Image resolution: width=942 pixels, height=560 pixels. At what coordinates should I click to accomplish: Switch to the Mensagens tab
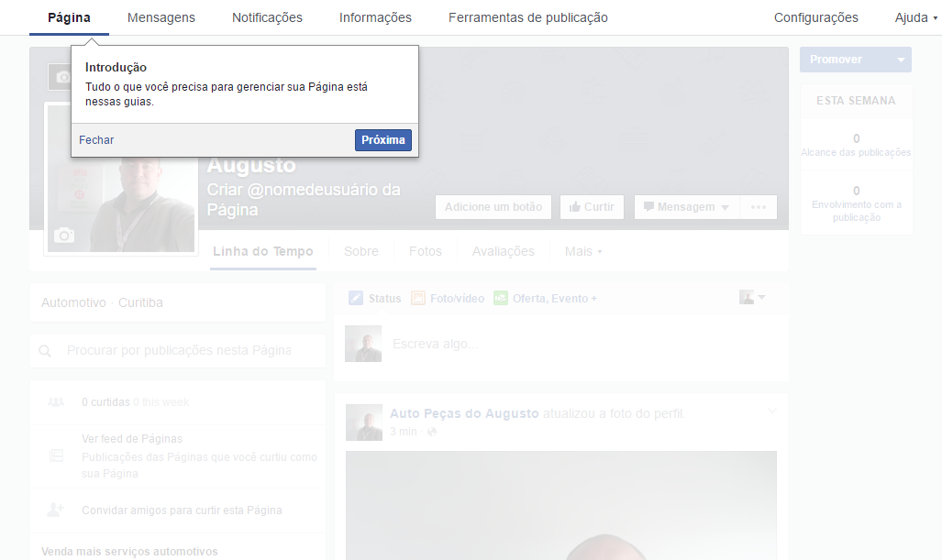[161, 17]
